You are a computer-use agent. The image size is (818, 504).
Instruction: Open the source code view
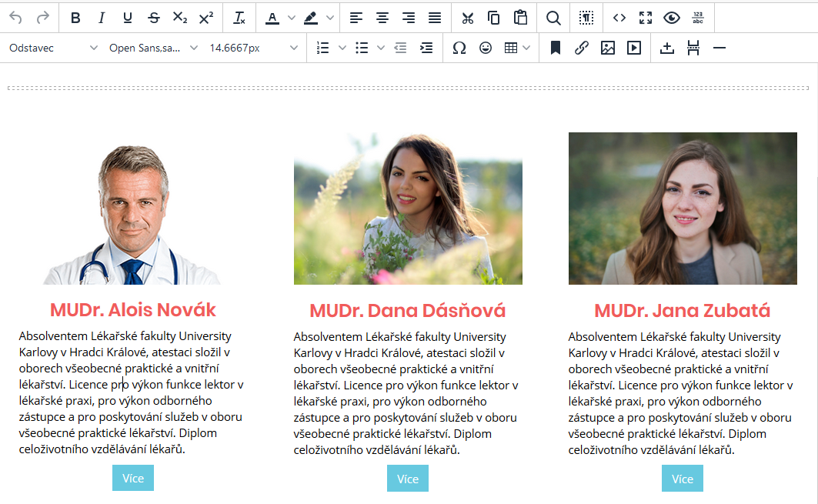pyautogui.click(x=619, y=18)
